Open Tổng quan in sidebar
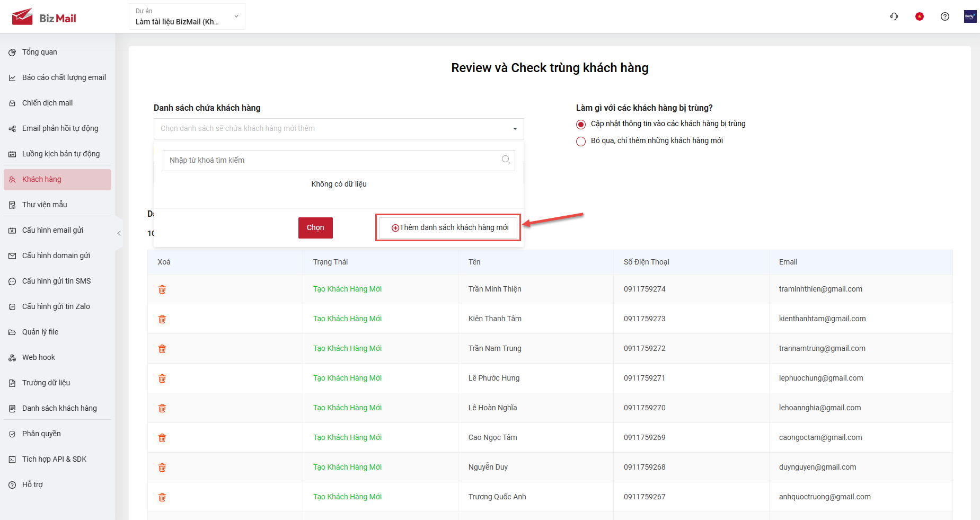The height and width of the screenshot is (520, 980). click(x=57, y=52)
